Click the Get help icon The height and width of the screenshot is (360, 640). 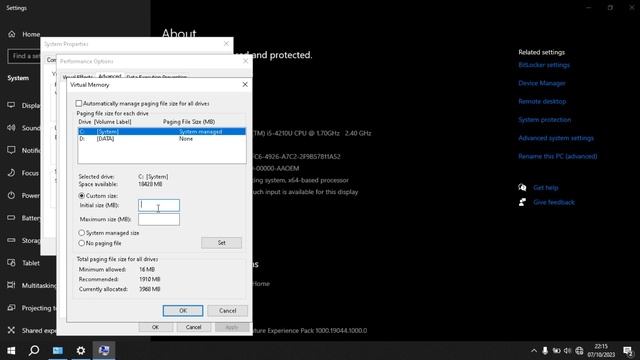(522, 187)
